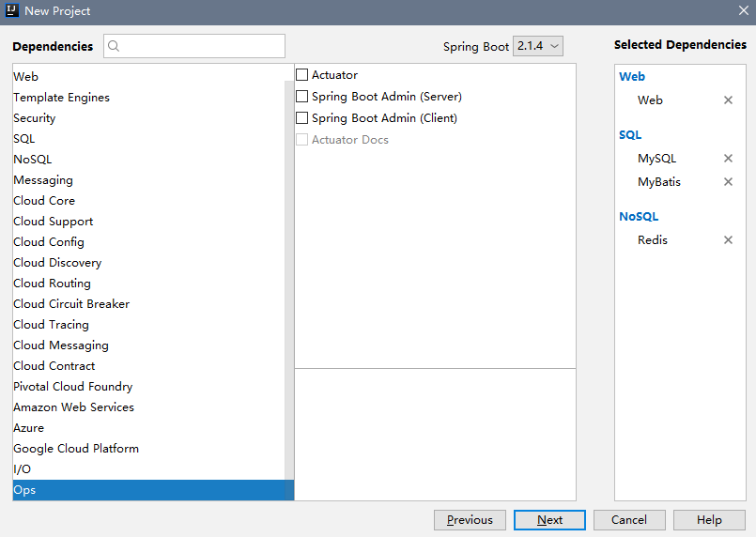Choose the Cloud Support category
The height and width of the screenshot is (537, 756).
pyautogui.click(x=149, y=222)
